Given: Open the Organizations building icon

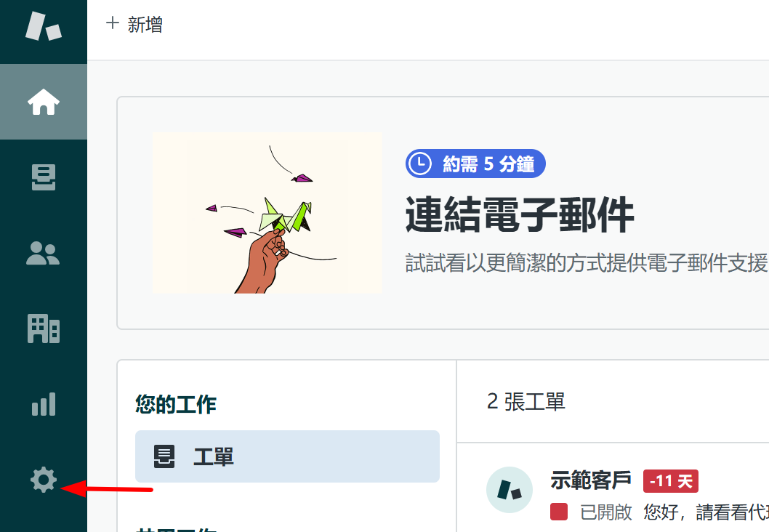Looking at the screenshot, I should coord(44,329).
